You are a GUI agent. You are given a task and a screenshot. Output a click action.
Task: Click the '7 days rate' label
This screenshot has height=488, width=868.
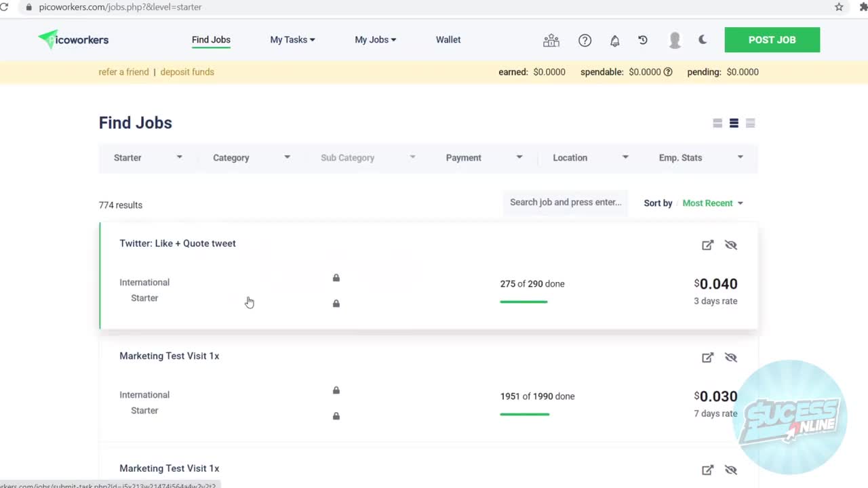pyautogui.click(x=715, y=413)
